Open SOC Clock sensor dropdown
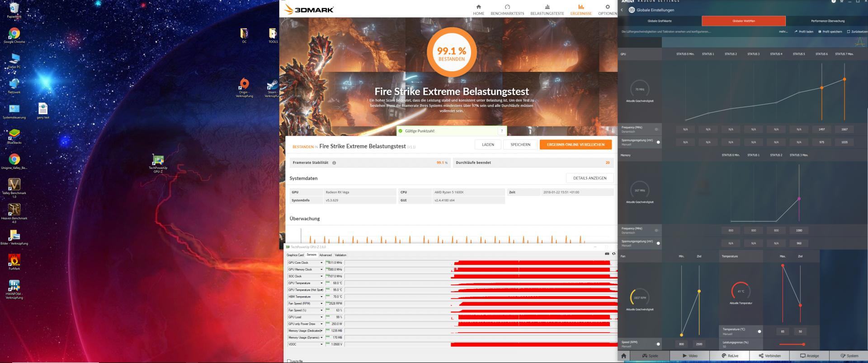 click(322, 276)
